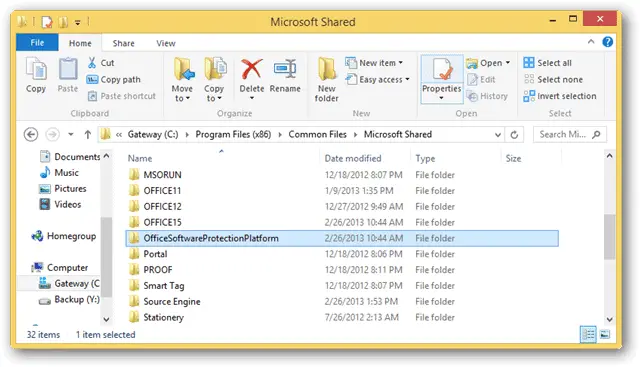Click the navigation pane scroll down arrow
The width and height of the screenshot is (640, 367).
[106, 319]
